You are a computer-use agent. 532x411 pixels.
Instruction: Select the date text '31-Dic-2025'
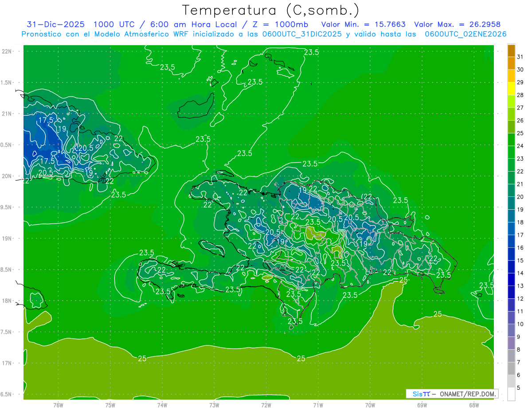(55, 24)
